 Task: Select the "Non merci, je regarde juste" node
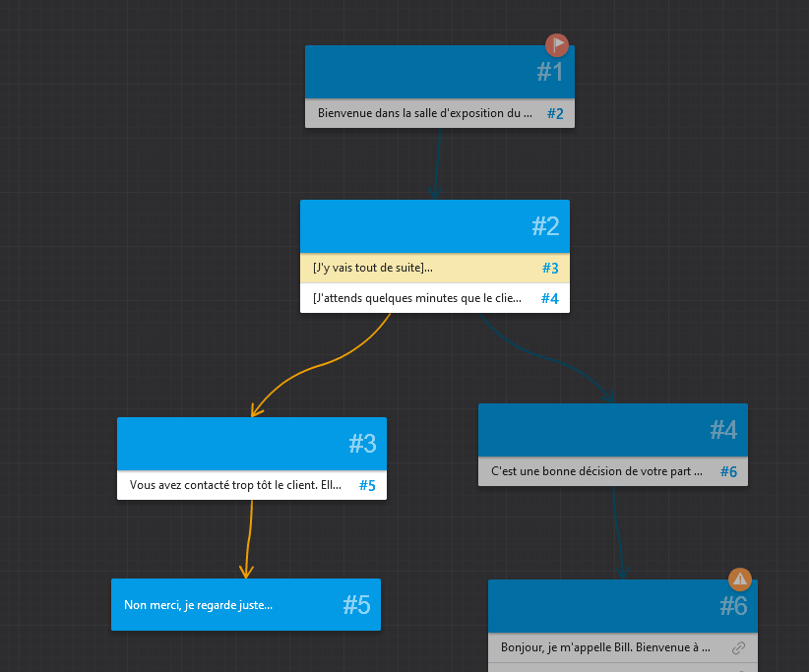click(x=245, y=605)
